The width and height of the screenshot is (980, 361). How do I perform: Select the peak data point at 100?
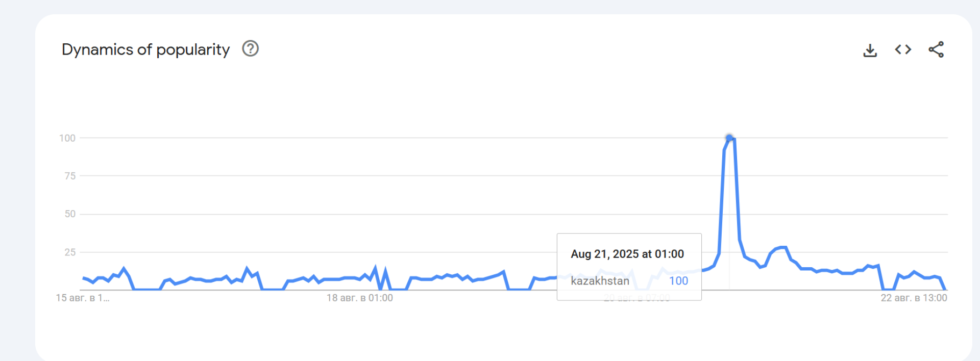pyautogui.click(x=729, y=138)
